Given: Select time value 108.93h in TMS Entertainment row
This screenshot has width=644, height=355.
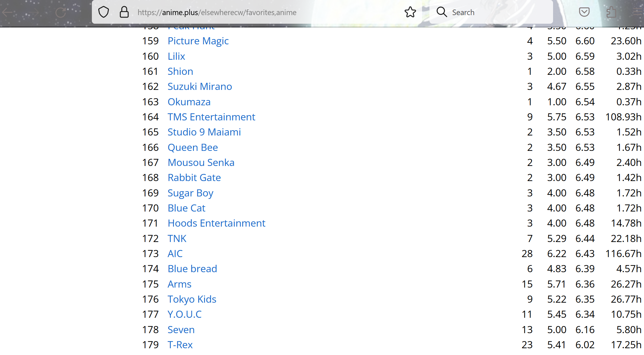Looking at the screenshot, I should point(623,117).
